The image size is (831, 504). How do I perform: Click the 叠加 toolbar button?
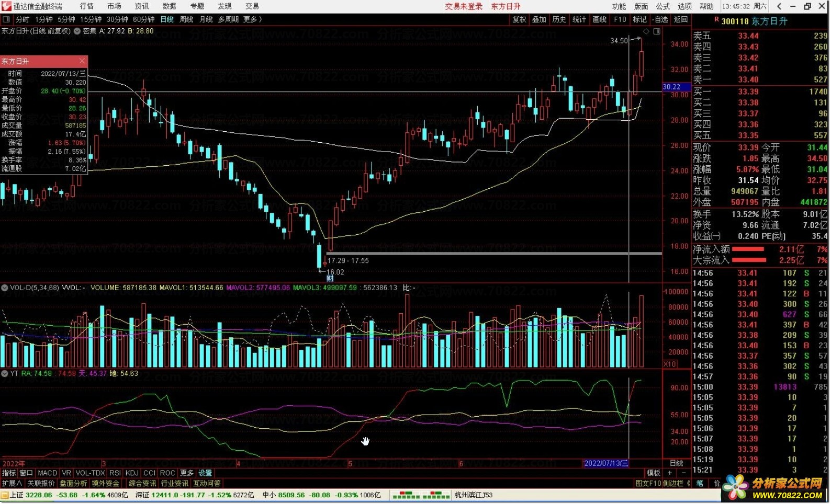[539, 19]
